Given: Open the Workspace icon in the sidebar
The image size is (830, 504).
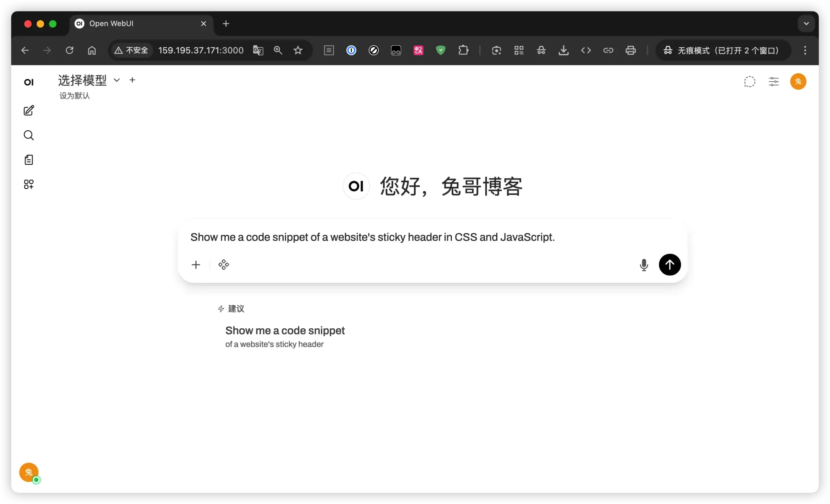Looking at the screenshot, I should click(x=29, y=184).
